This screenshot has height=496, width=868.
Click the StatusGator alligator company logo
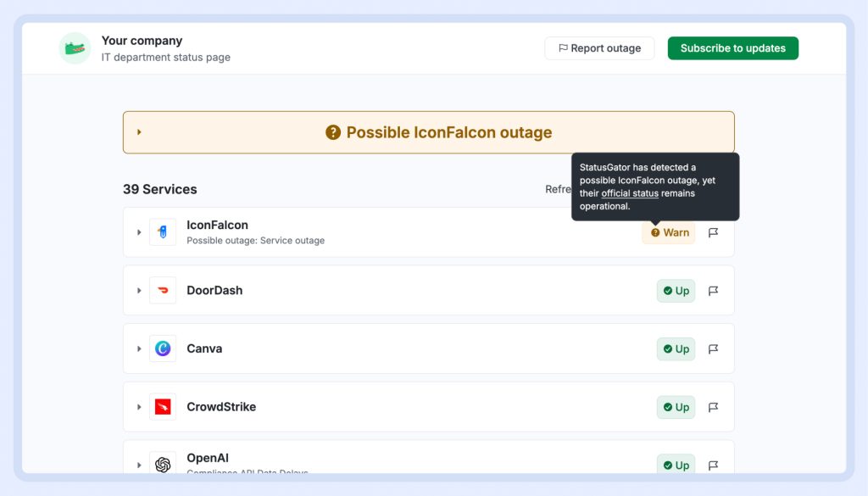click(x=75, y=48)
